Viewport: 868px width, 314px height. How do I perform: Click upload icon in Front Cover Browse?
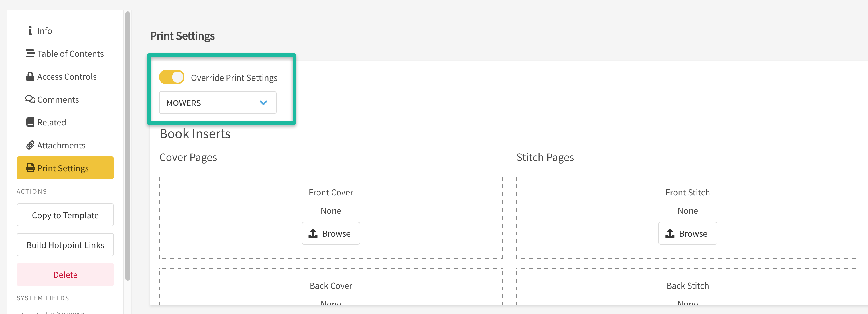313,233
